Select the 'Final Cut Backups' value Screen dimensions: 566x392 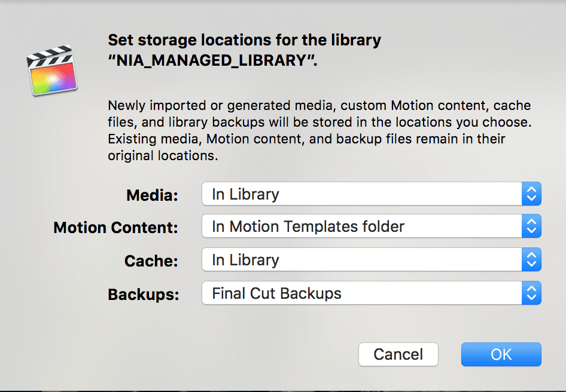276,293
